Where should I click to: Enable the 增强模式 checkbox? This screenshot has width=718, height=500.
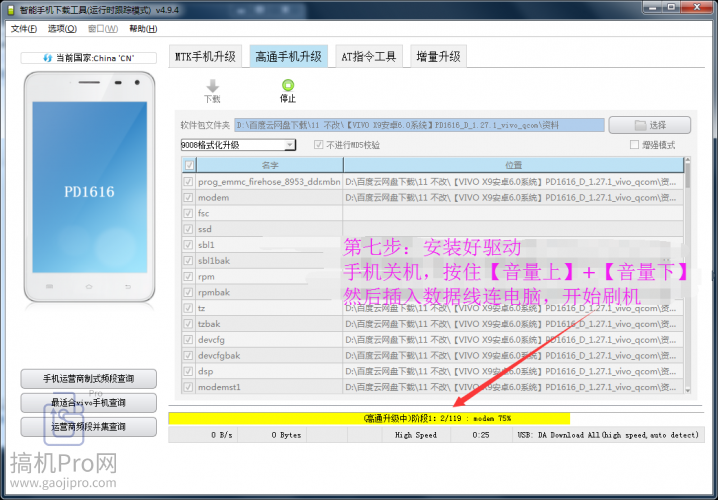pos(634,145)
